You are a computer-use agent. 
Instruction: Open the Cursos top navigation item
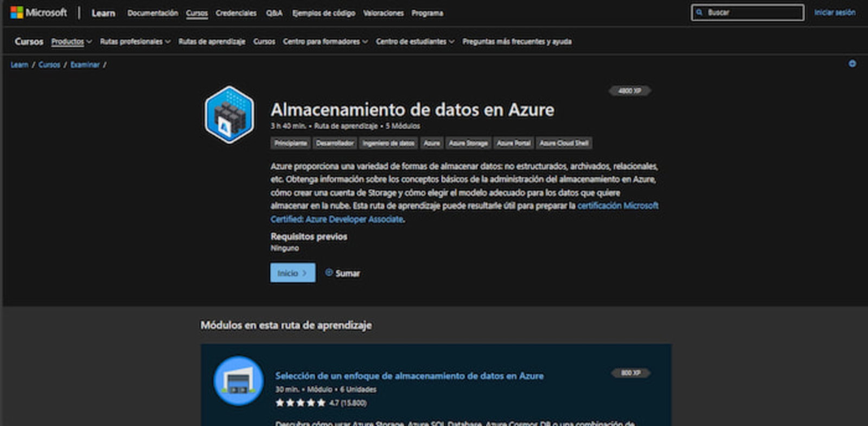197,13
